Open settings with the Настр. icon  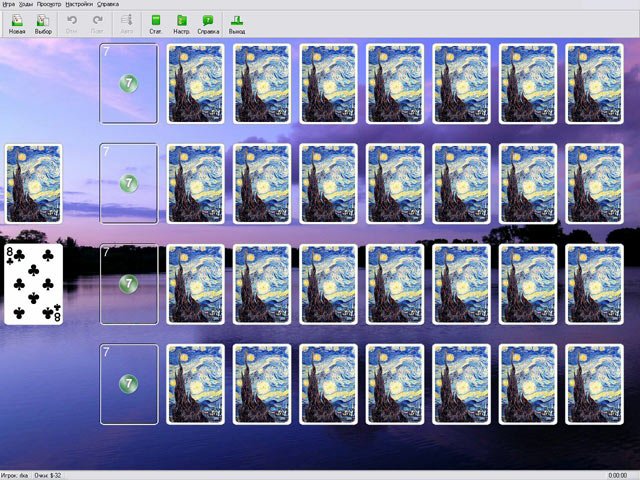pos(181,22)
